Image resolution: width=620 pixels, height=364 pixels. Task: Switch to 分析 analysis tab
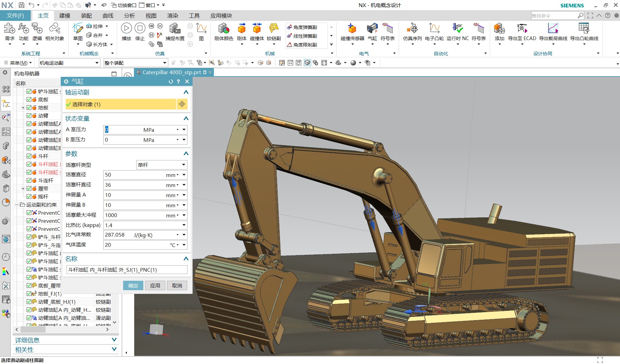(130, 16)
